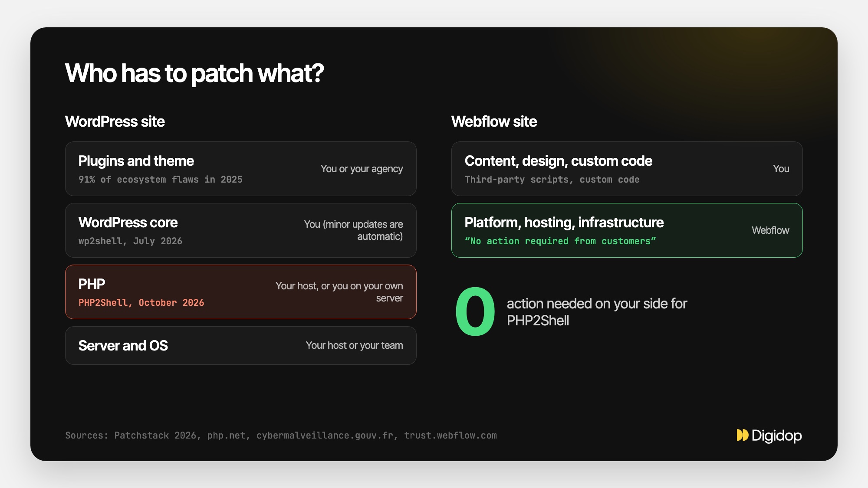Click the 'Webflow' owner label

(770, 230)
